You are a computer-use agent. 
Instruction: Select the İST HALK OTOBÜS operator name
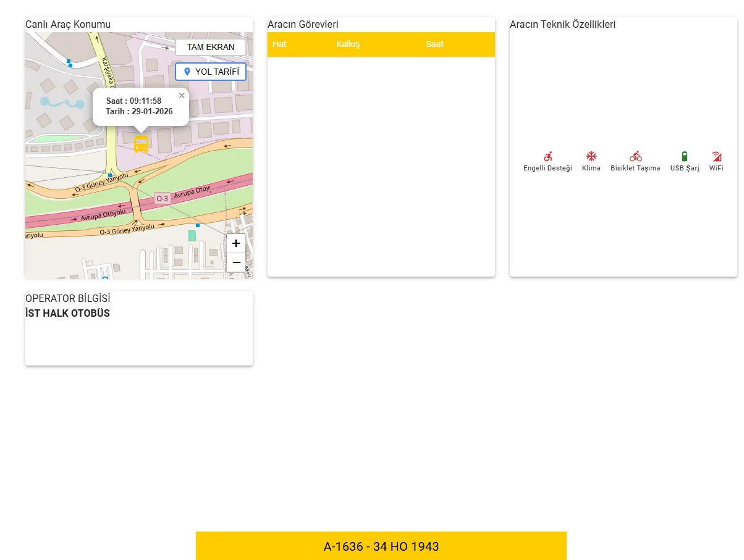[x=67, y=314]
